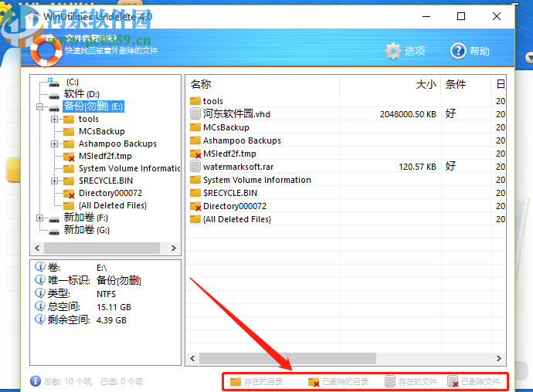Click 存在的文件 legend file icon
533x392 pixels.
pos(390,381)
